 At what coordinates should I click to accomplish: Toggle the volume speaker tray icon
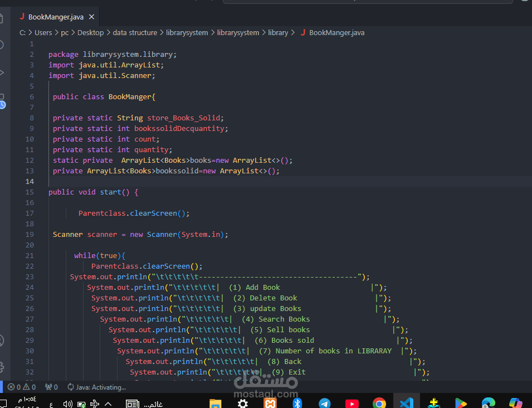67,404
